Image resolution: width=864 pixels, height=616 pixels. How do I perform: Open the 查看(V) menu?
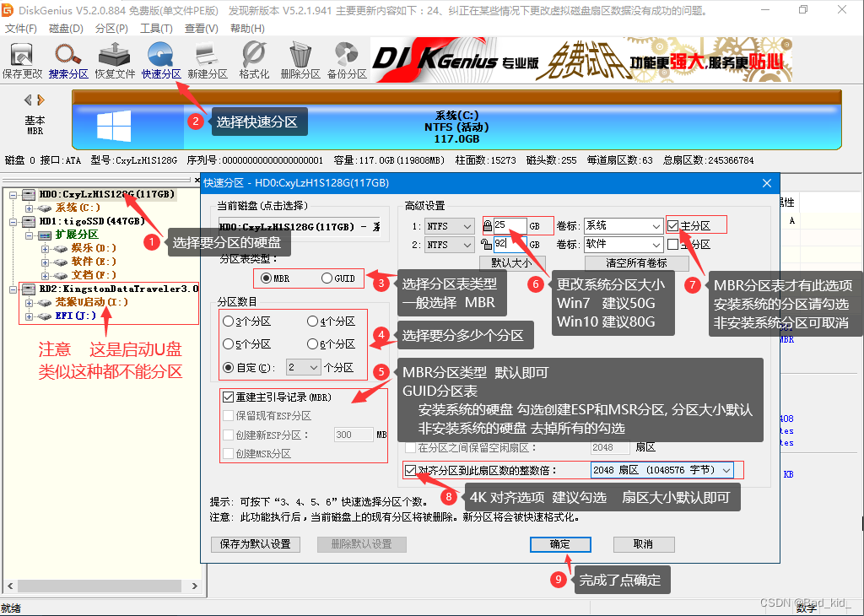201,28
